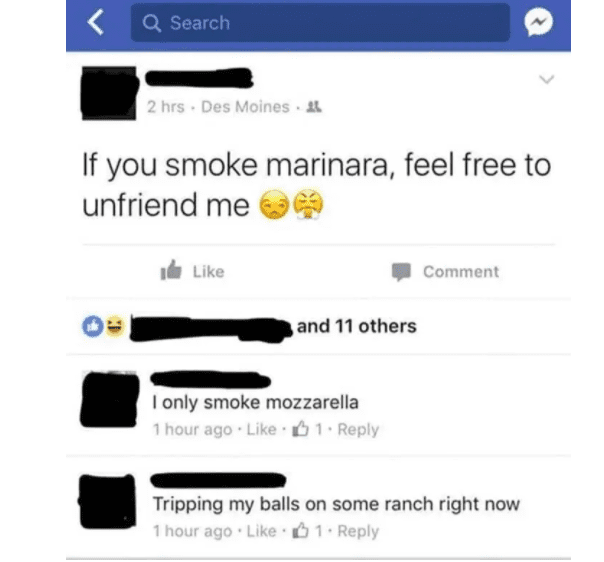The height and width of the screenshot is (562, 604).
Task: Like the "Tripping my balls" ranch comment
Action: point(261,531)
